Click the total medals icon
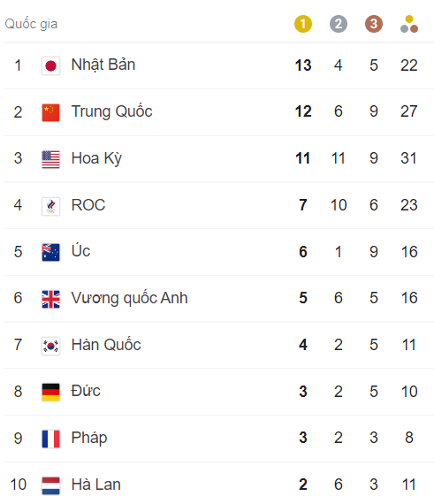Image resolution: width=434 pixels, height=504 pixels. pos(409,24)
